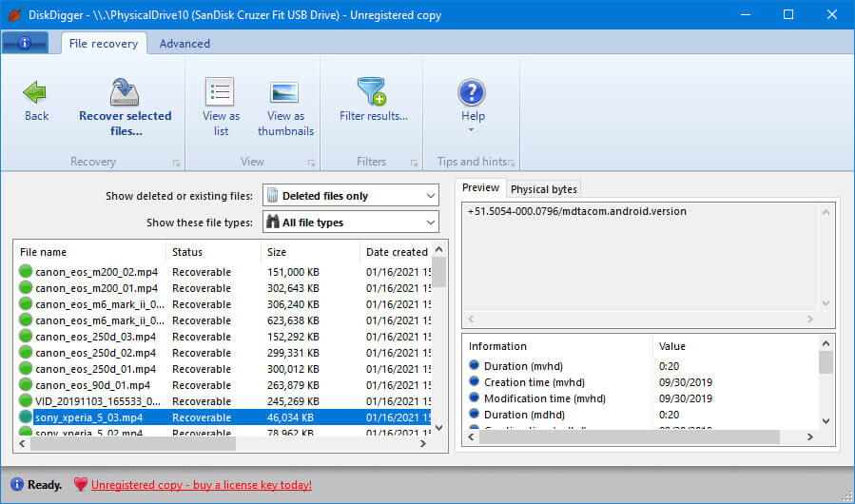Click the size value 245,269 KB
The width and height of the screenshot is (855, 504).
pos(293,401)
